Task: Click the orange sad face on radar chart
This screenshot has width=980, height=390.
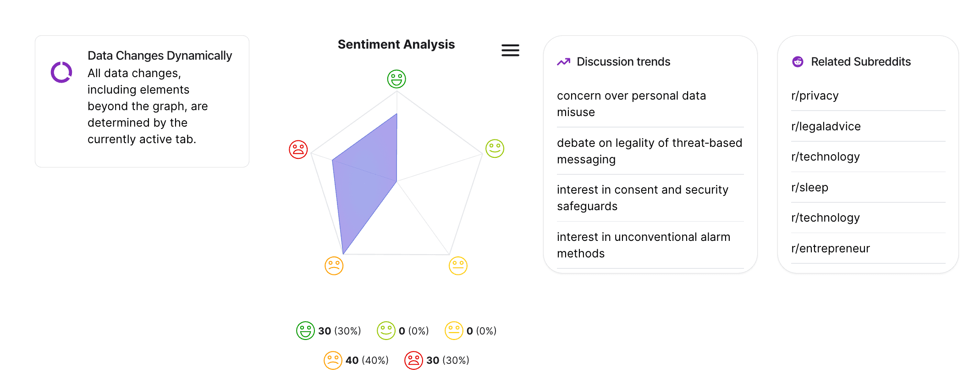Action: [334, 266]
